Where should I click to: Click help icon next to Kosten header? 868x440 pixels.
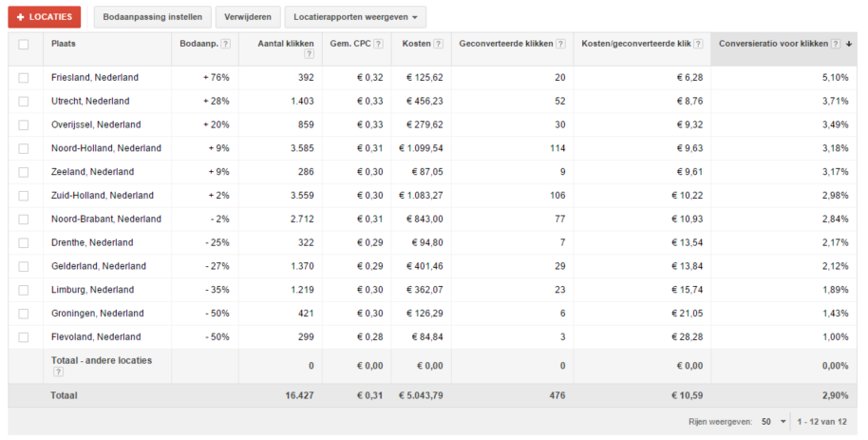[x=439, y=44]
